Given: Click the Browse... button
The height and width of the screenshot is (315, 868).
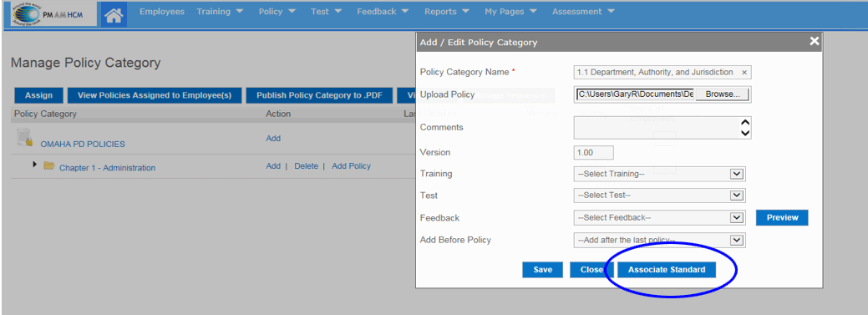Looking at the screenshot, I should pos(723,94).
